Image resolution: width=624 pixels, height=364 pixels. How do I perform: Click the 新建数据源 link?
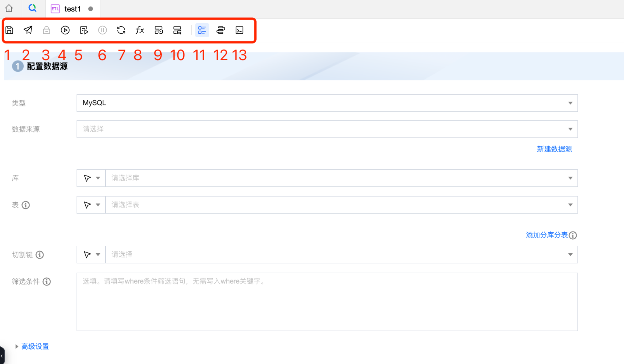pos(554,149)
